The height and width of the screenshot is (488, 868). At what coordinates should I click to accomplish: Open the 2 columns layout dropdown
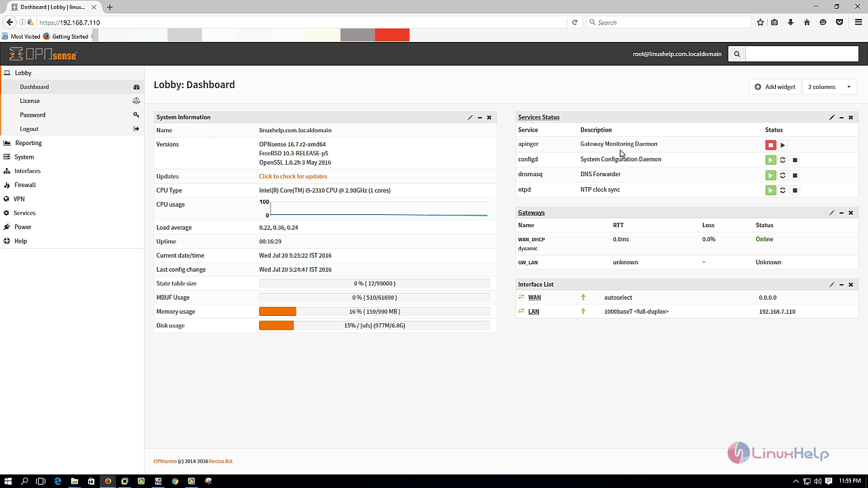[x=829, y=87]
